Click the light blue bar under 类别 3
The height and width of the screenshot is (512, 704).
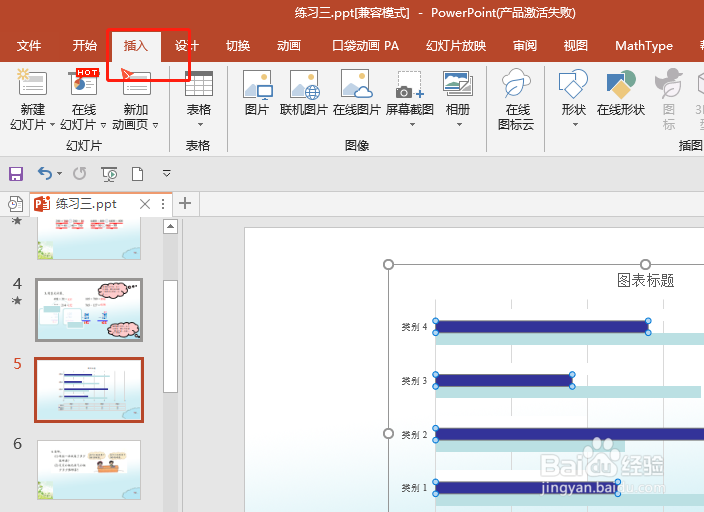[x=568, y=392]
